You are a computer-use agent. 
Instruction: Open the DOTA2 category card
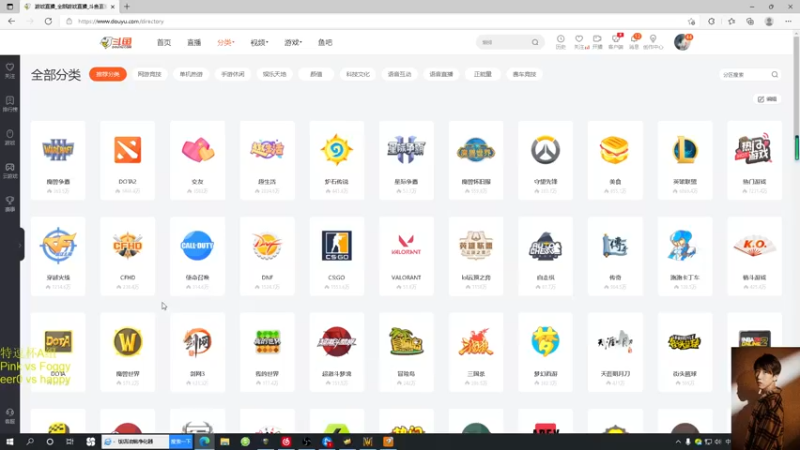[x=128, y=160]
